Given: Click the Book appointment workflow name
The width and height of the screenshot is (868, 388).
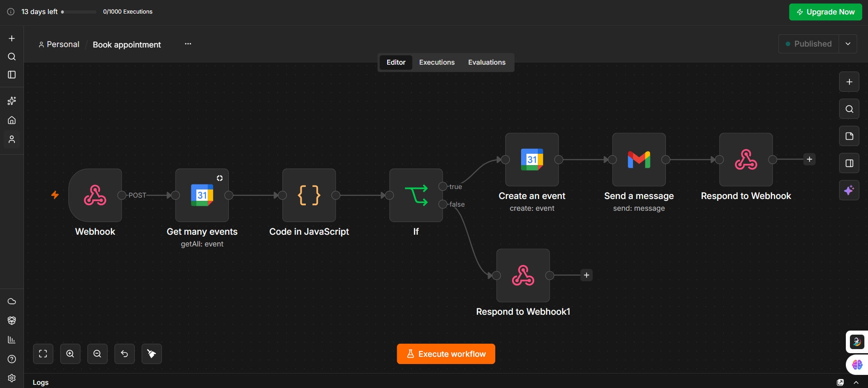Looking at the screenshot, I should [x=127, y=45].
